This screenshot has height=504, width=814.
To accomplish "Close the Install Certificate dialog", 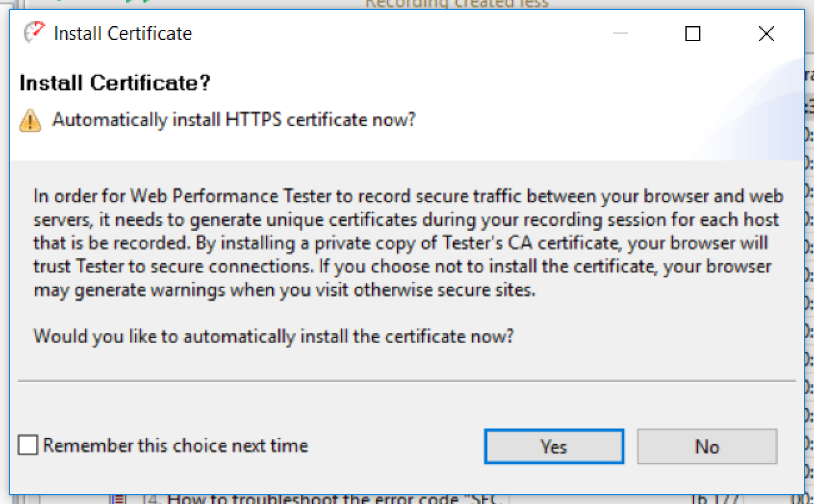I will pyautogui.click(x=766, y=33).
